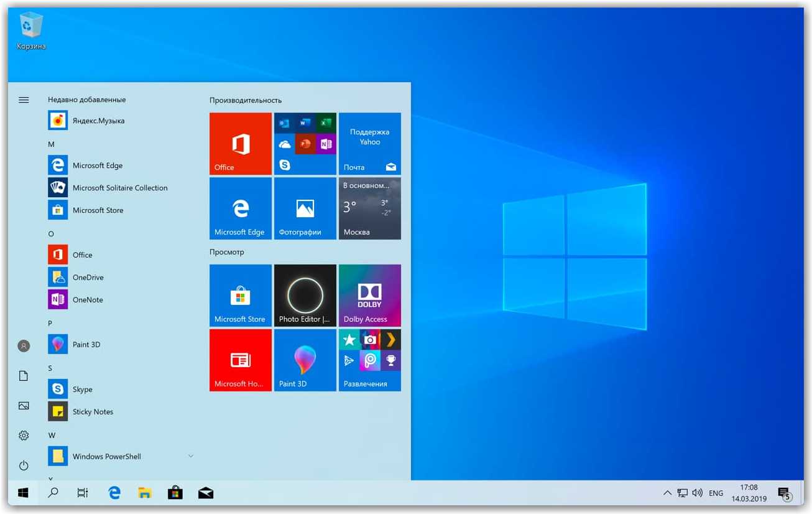
Task: Open the Office tile
Action: (241, 144)
